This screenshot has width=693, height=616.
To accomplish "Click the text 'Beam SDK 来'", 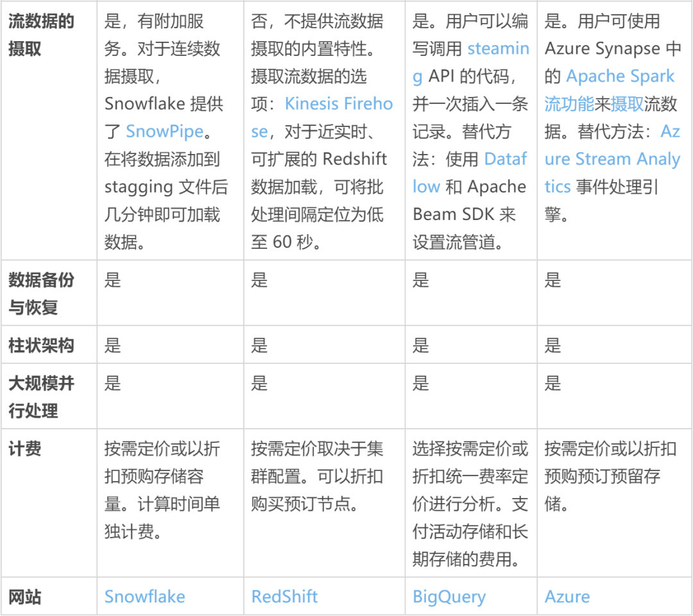I will click(464, 214).
